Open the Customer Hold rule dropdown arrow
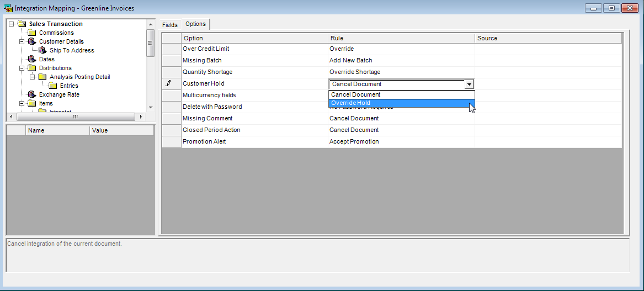The width and height of the screenshot is (644, 291). (469, 84)
